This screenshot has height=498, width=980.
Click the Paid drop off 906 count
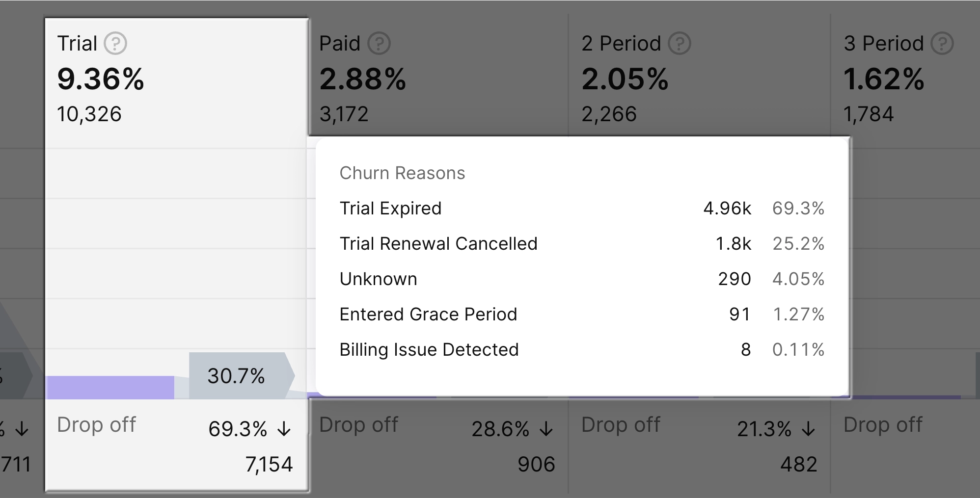(x=536, y=464)
